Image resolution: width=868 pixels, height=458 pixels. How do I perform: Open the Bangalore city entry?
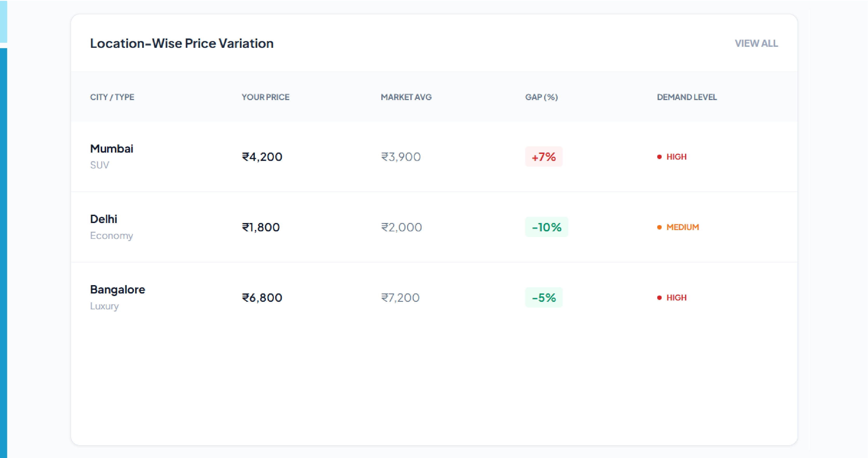(x=117, y=290)
